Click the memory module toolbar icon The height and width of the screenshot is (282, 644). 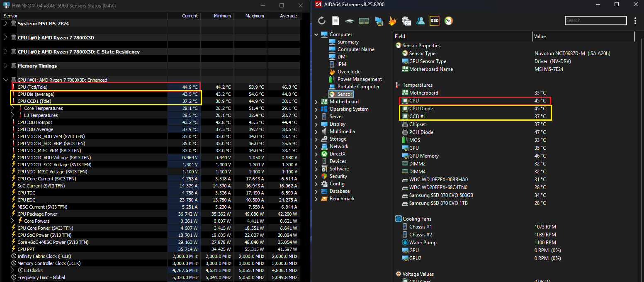click(364, 21)
